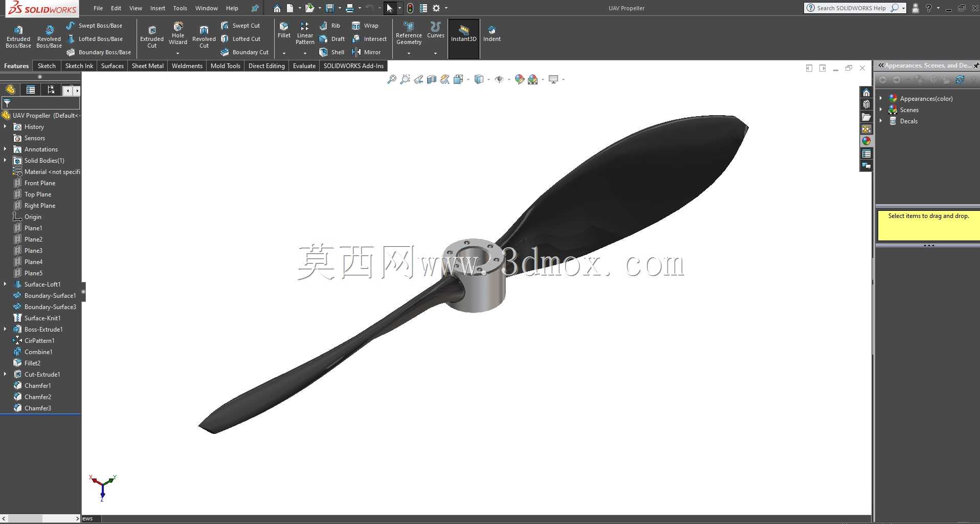The width and height of the screenshot is (980, 524).
Task: Expand Appearances(color) folder
Action: point(881,98)
